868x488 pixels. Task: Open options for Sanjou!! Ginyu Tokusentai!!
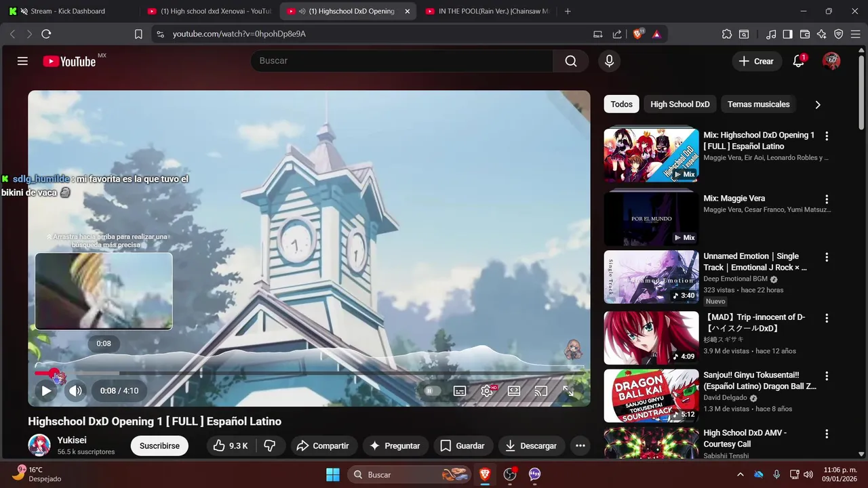coord(827,376)
